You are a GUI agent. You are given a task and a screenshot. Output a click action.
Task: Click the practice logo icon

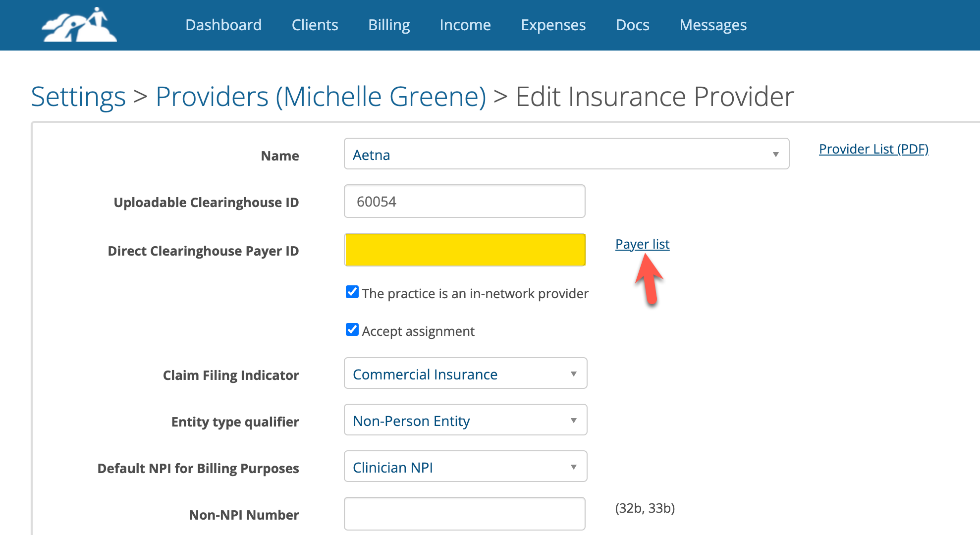(x=78, y=25)
